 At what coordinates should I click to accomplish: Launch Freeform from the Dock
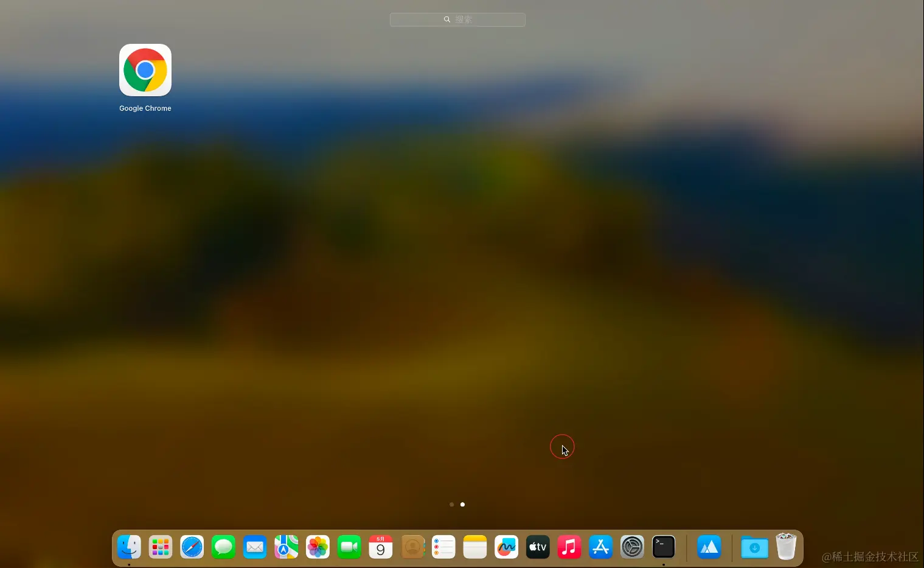point(506,547)
